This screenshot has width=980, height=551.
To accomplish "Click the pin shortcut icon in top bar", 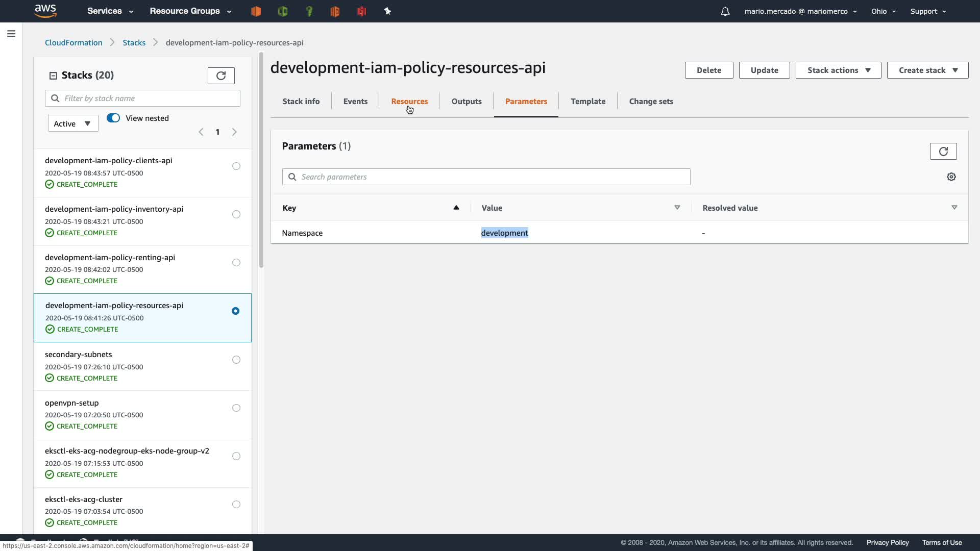I will (387, 11).
